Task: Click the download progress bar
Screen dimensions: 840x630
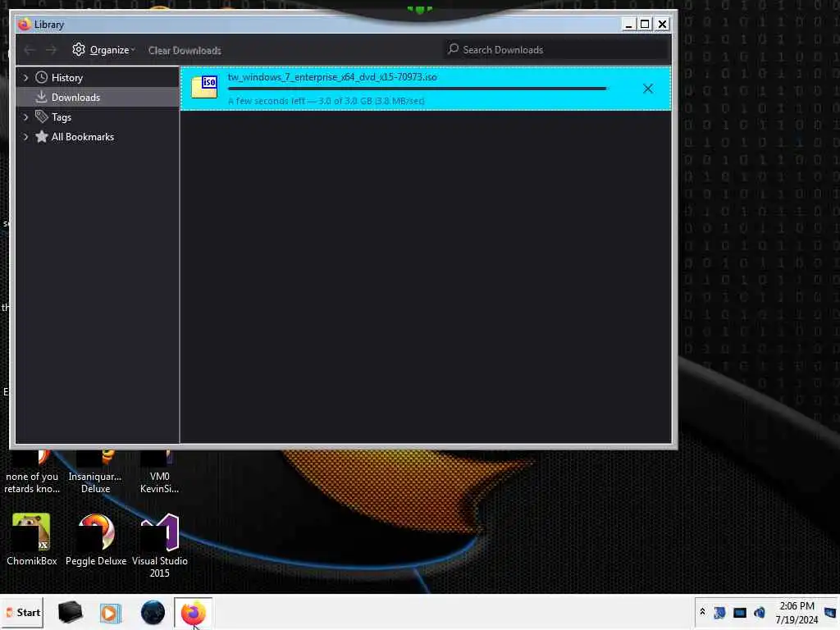Action: 418,89
